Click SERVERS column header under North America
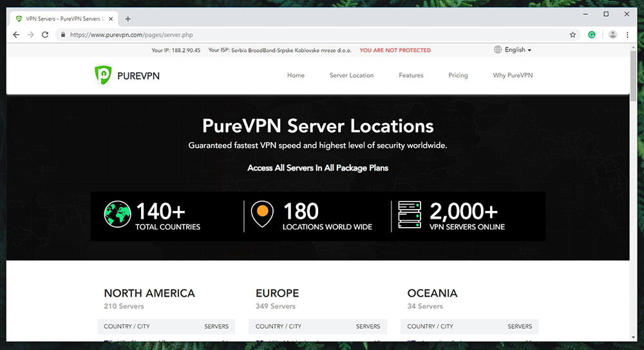The height and width of the screenshot is (350, 644). pos(216,327)
